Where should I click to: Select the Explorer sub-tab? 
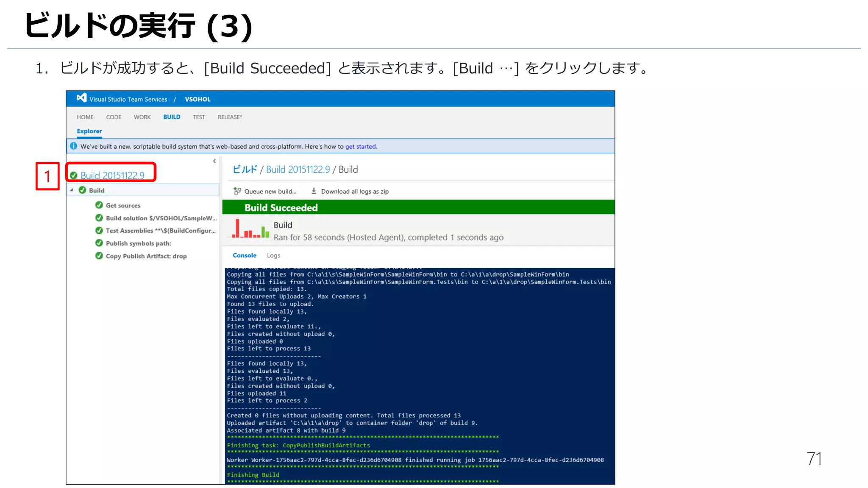click(89, 131)
